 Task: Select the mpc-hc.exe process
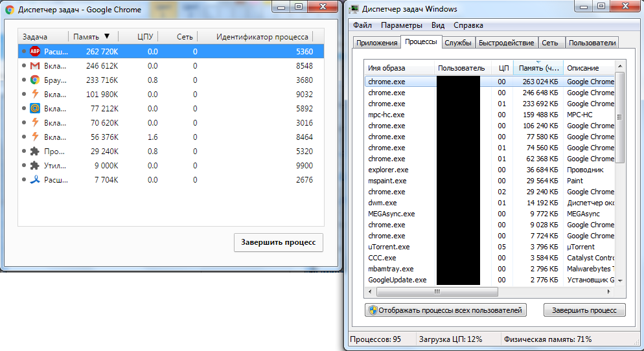490,115
